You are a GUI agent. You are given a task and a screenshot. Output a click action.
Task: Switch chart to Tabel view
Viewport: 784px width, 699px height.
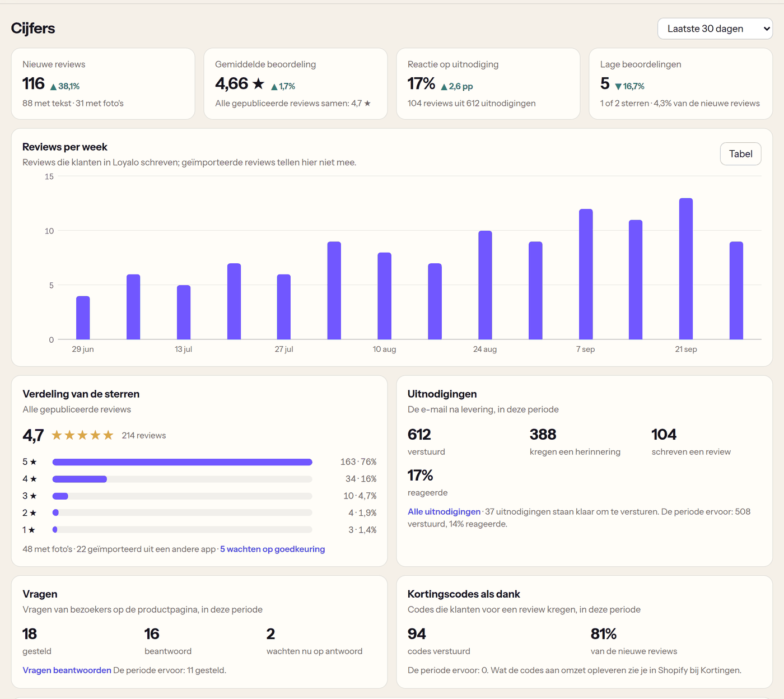(740, 154)
